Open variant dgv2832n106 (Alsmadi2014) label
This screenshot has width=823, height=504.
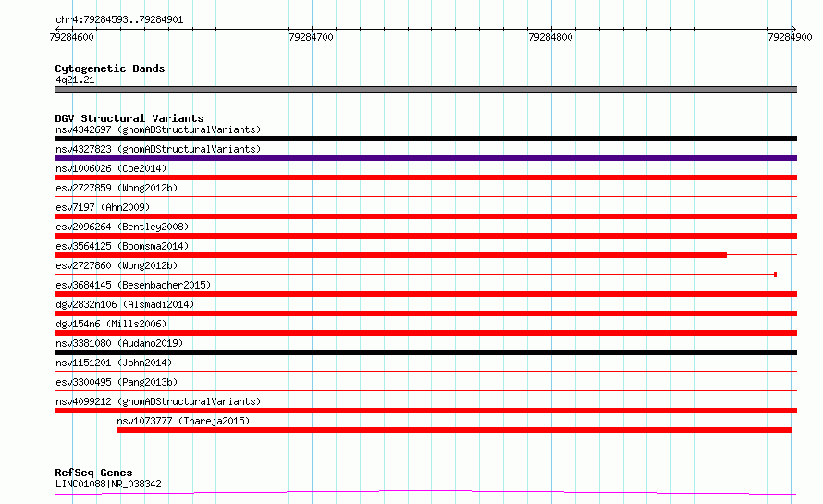tap(125, 304)
